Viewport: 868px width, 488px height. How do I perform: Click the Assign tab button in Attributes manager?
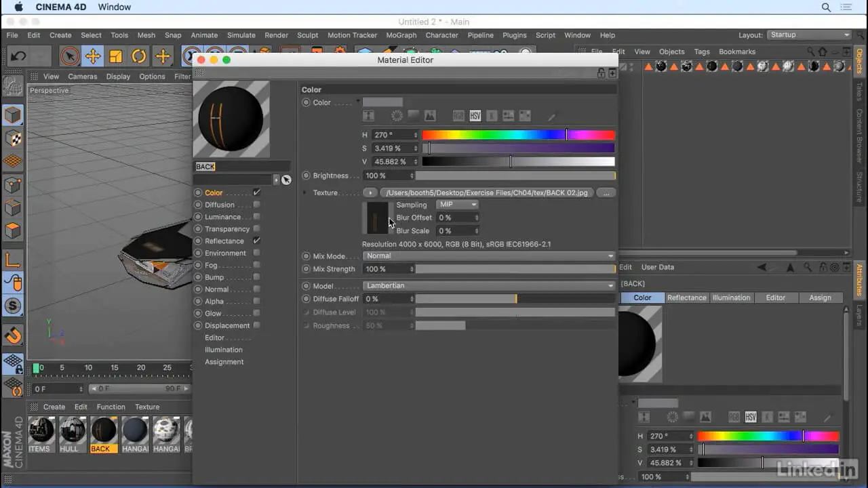820,298
